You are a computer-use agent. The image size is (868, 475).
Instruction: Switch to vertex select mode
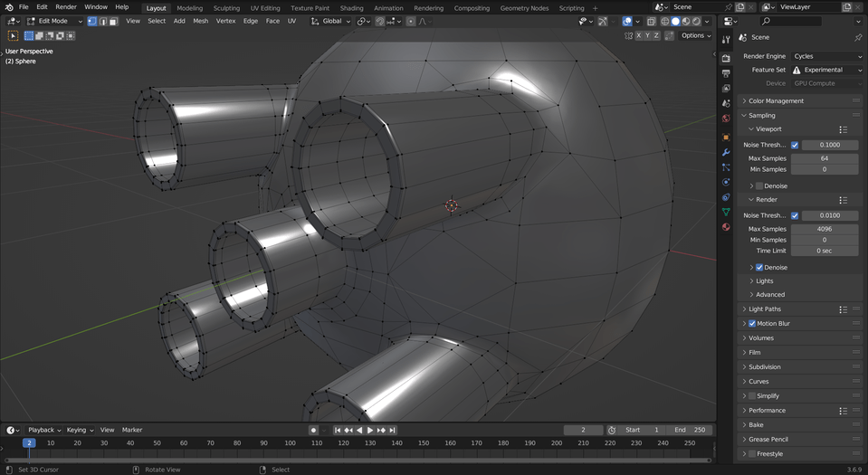(x=92, y=21)
